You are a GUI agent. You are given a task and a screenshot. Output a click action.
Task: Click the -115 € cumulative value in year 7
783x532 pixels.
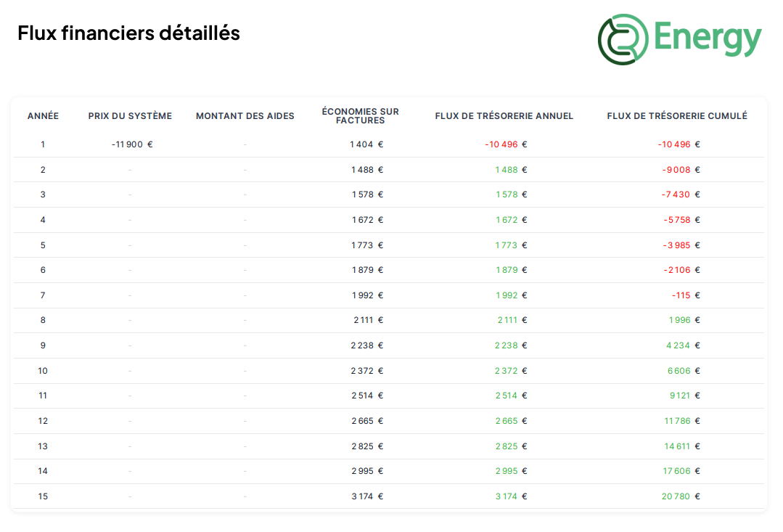tap(683, 295)
